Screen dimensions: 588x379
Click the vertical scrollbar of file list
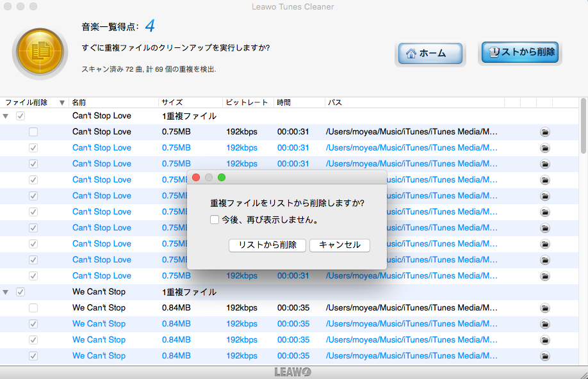point(584,128)
